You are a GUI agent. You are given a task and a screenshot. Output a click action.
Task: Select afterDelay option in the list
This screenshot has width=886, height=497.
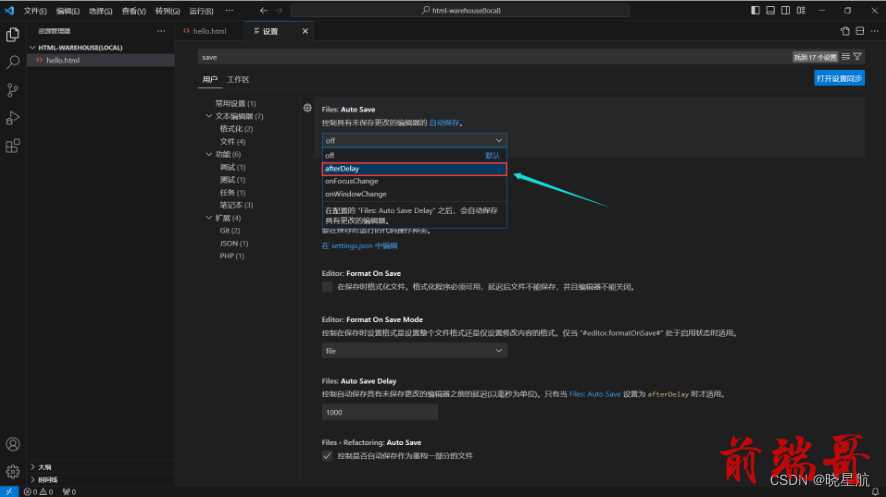tap(414, 168)
